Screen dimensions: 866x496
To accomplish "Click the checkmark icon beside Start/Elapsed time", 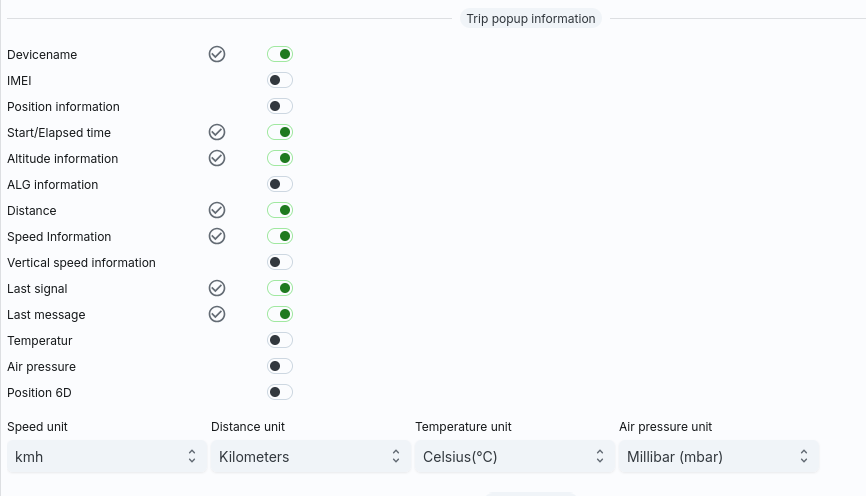I will pyautogui.click(x=217, y=132).
